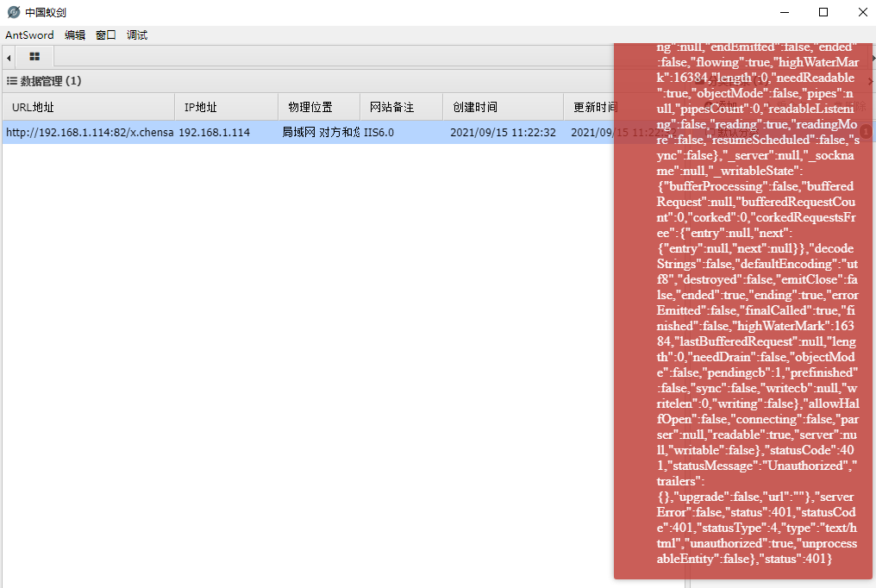This screenshot has height=588, width=876.
Task: Select the http://192.168.1.114:82/x.chensa URL cell
Action: pos(90,132)
